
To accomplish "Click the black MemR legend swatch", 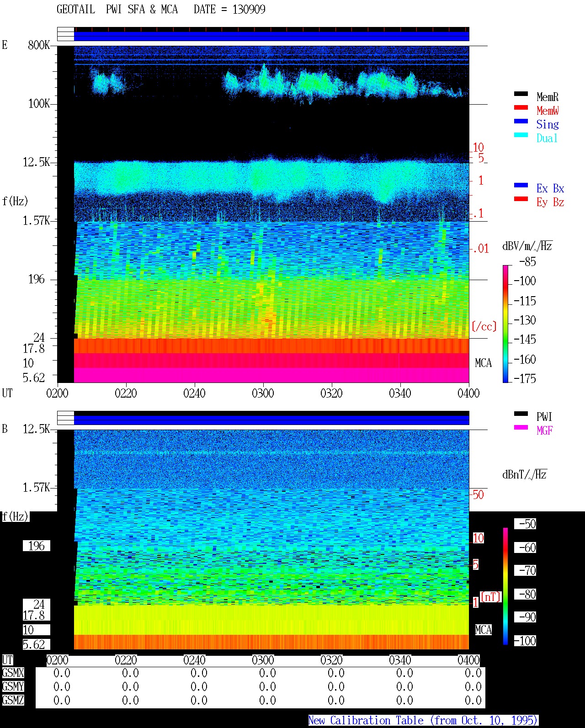I will click(521, 94).
